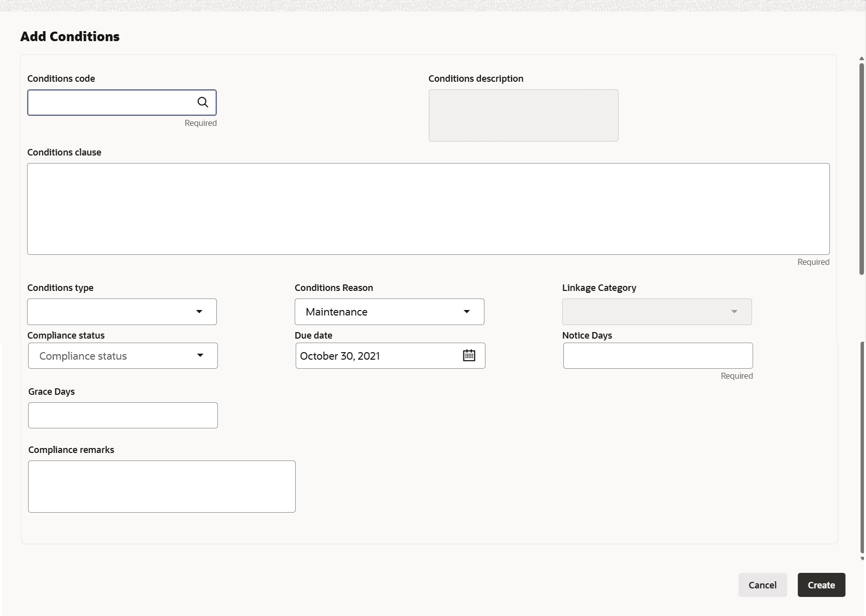Click the scrollbar down arrow
This screenshot has height=616, width=866.
pyautogui.click(x=862, y=558)
